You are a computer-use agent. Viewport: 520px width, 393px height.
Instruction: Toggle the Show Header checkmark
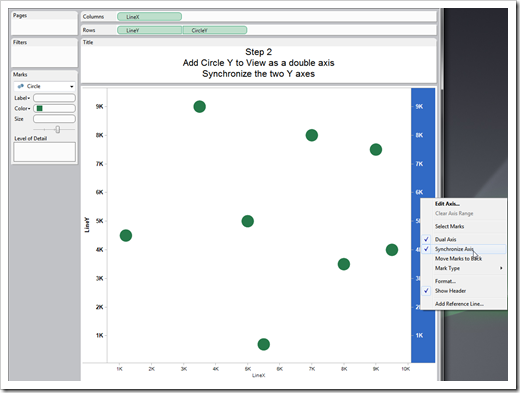[x=426, y=291]
